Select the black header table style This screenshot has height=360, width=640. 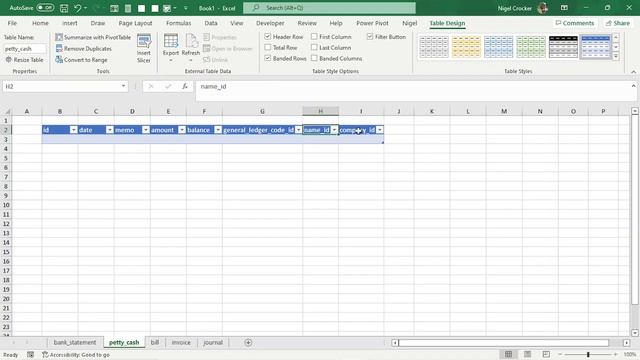point(563,47)
